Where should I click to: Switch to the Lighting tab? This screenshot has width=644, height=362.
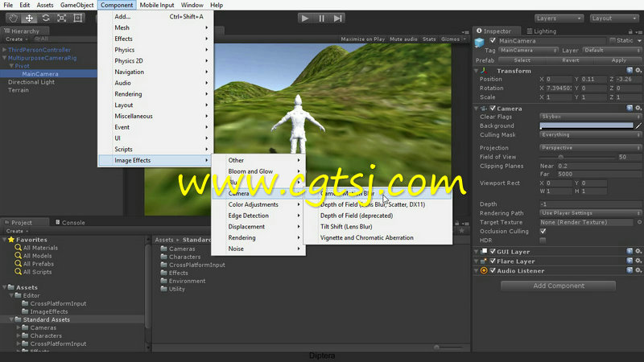pyautogui.click(x=541, y=31)
